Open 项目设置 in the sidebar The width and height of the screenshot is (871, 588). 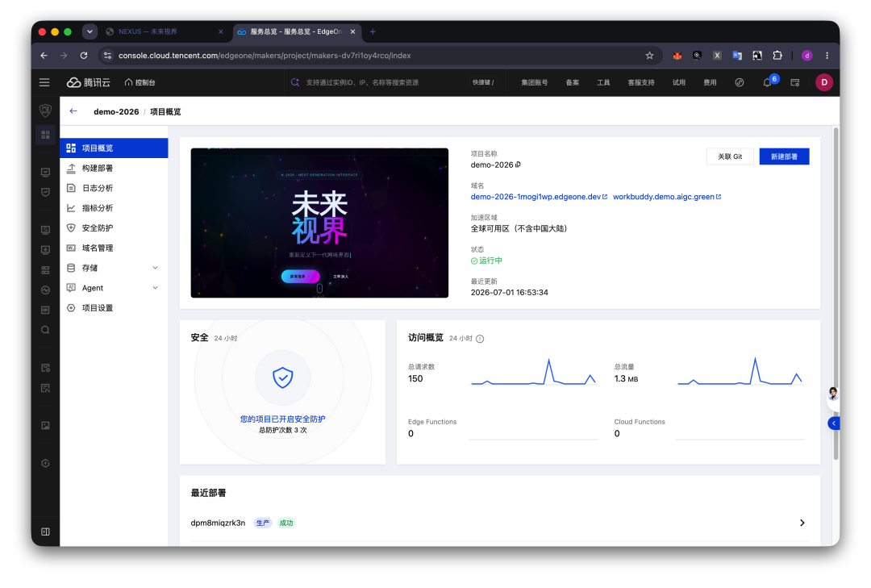coord(114,308)
